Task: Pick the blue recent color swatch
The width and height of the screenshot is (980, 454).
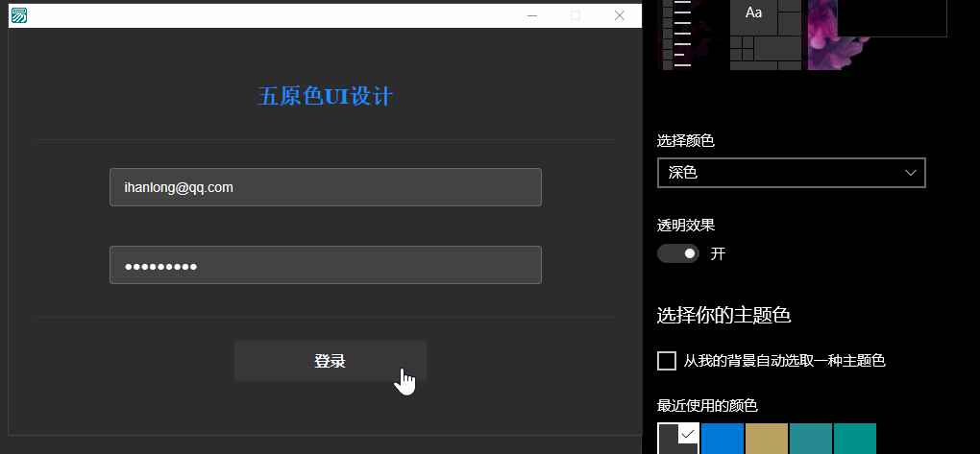Action: pyautogui.click(x=723, y=439)
